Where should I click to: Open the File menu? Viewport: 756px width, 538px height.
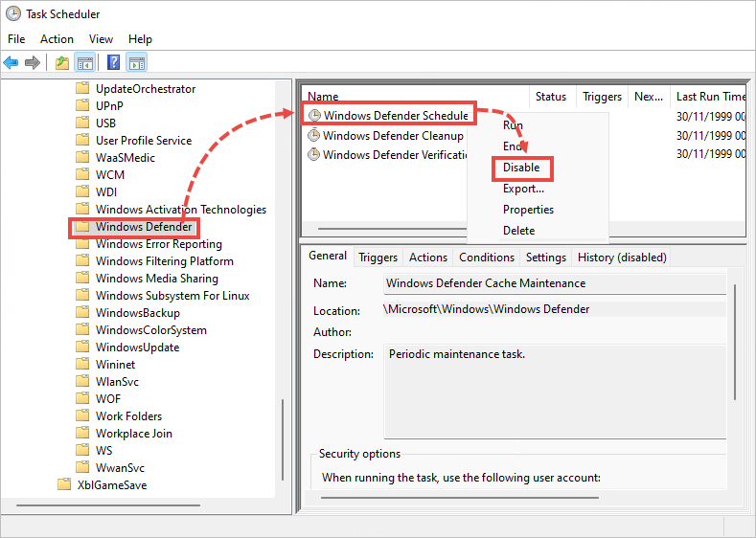point(16,39)
